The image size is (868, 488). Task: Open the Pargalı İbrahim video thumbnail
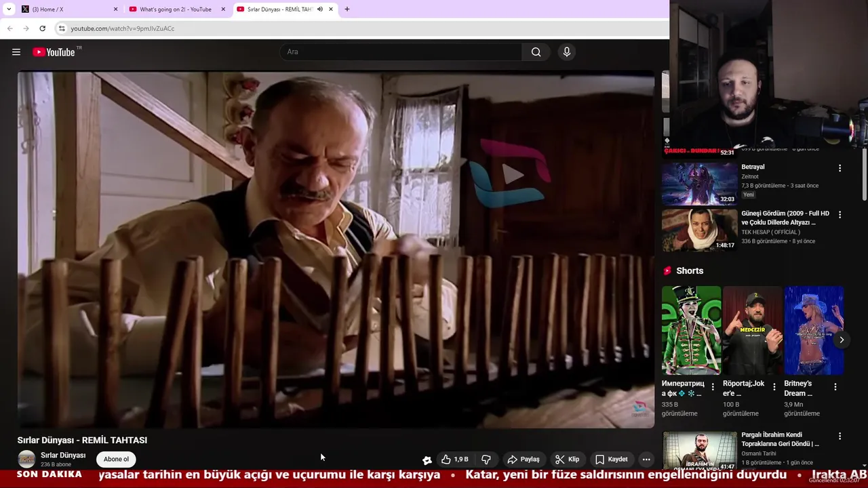pyautogui.click(x=699, y=451)
